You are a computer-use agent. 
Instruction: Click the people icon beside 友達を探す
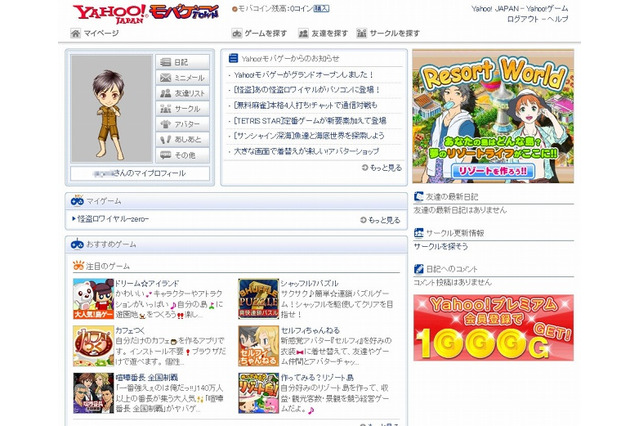click(x=303, y=33)
